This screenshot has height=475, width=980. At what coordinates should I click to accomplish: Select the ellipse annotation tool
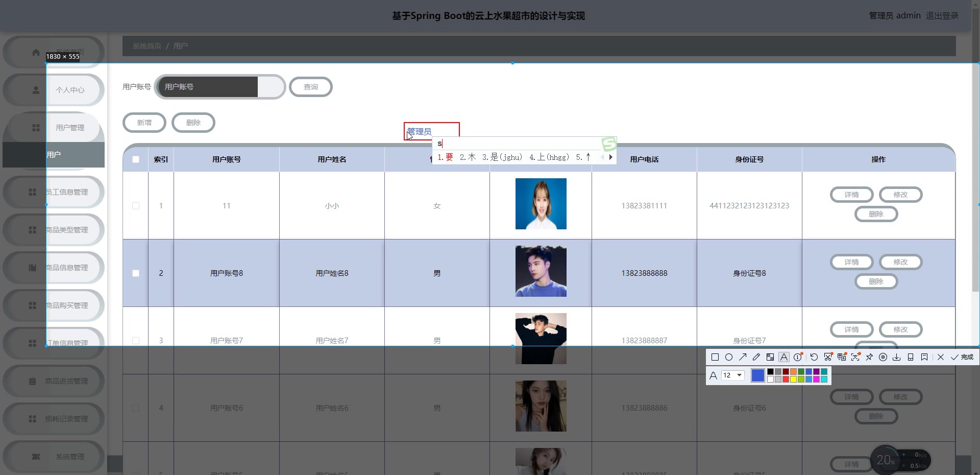tap(729, 357)
